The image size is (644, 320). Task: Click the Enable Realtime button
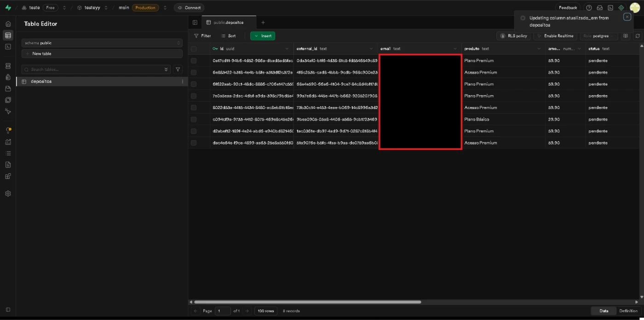555,36
